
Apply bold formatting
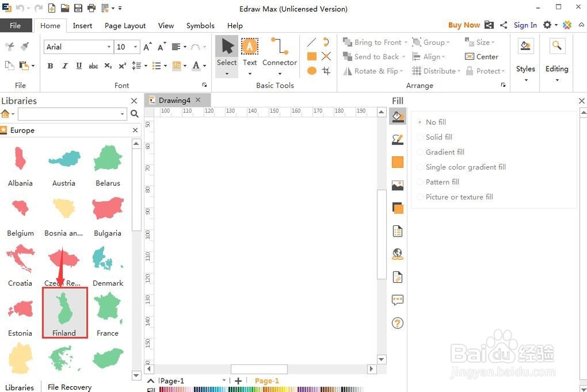[50, 66]
